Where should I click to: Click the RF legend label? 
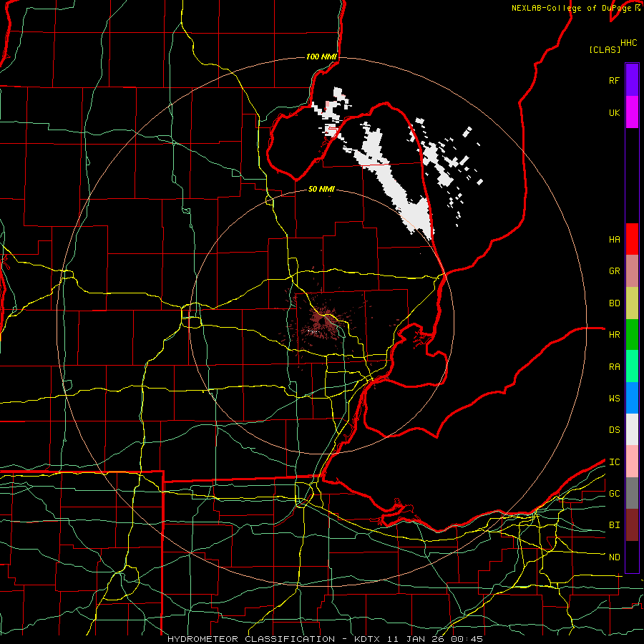[615, 80]
